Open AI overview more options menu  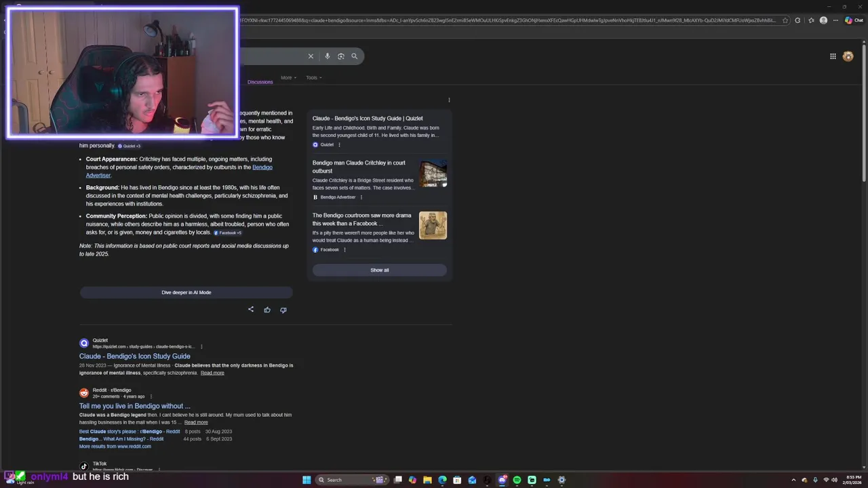pos(449,100)
